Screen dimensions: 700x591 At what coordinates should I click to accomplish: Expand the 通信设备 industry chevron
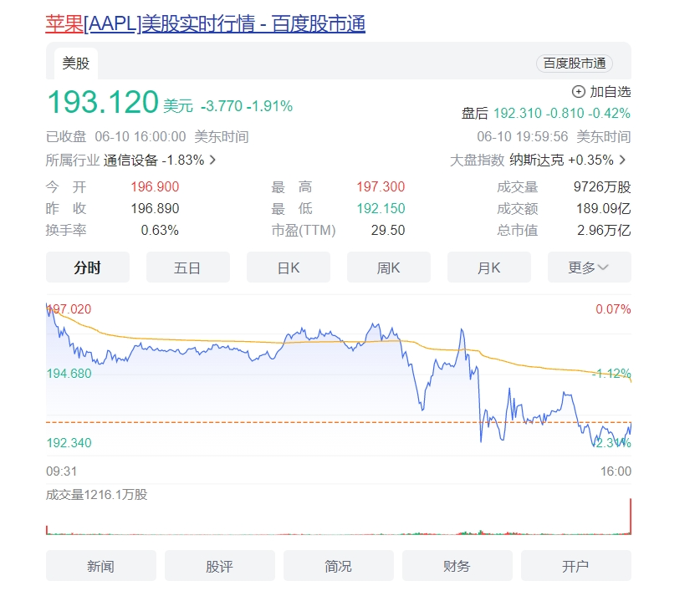point(213,160)
